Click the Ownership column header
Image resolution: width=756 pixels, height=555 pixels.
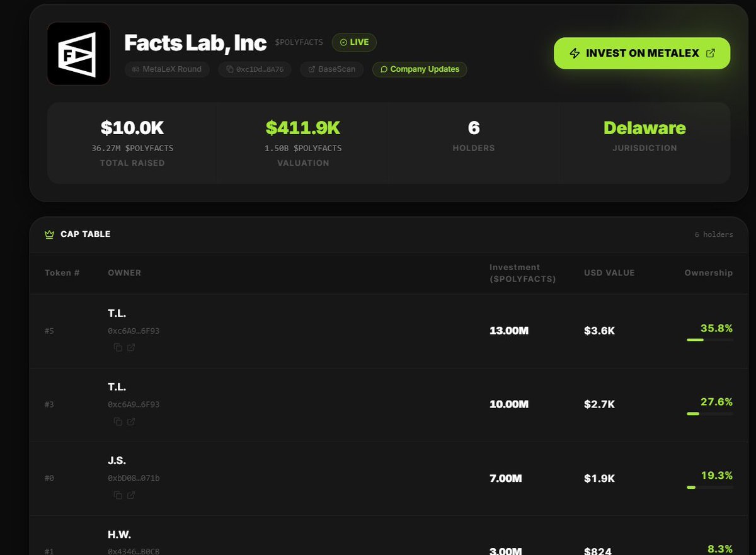(x=709, y=273)
